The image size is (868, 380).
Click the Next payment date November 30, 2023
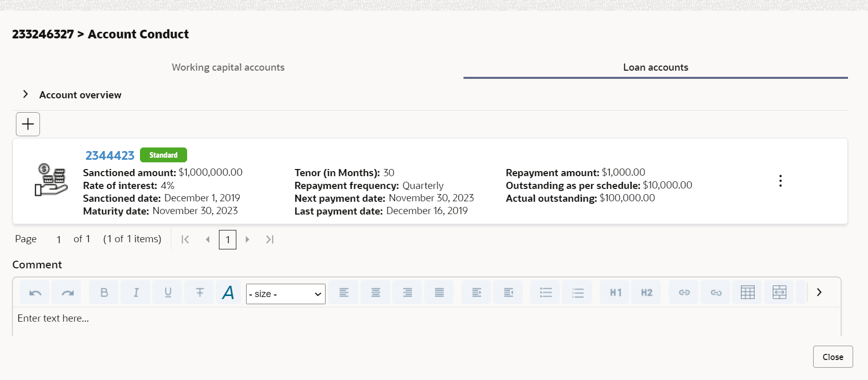click(431, 198)
